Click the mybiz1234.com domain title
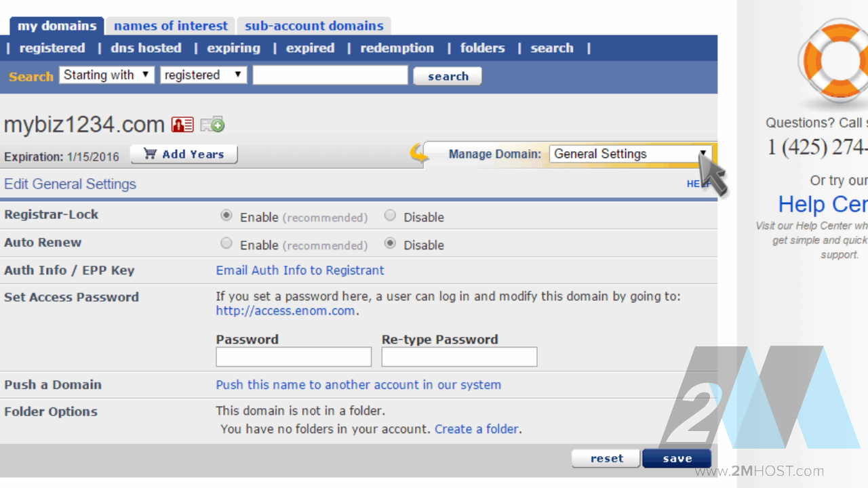Viewport: 868px width, 488px height. pyautogui.click(x=84, y=125)
